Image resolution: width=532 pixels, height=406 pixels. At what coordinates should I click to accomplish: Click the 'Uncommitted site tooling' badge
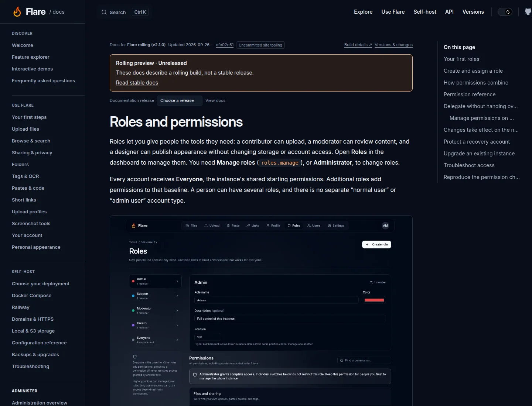click(x=260, y=45)
